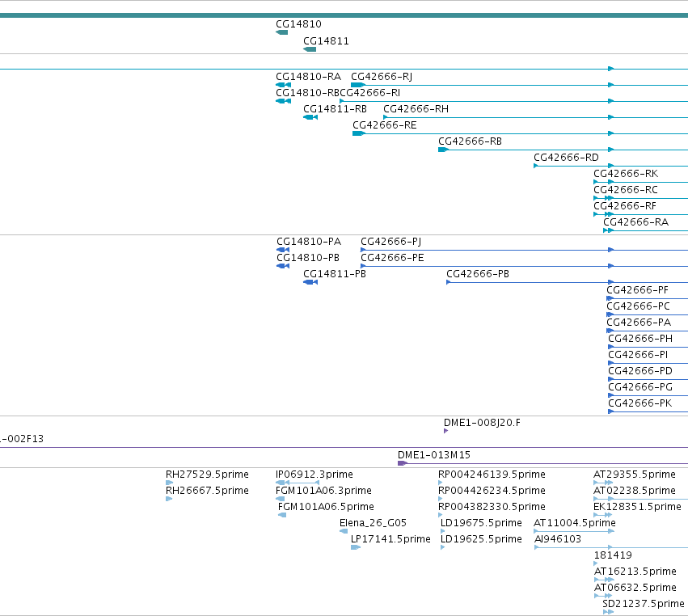Open protein CG42666-PJ
Viewport: 688px width, 616px height.
pos(391,242)
